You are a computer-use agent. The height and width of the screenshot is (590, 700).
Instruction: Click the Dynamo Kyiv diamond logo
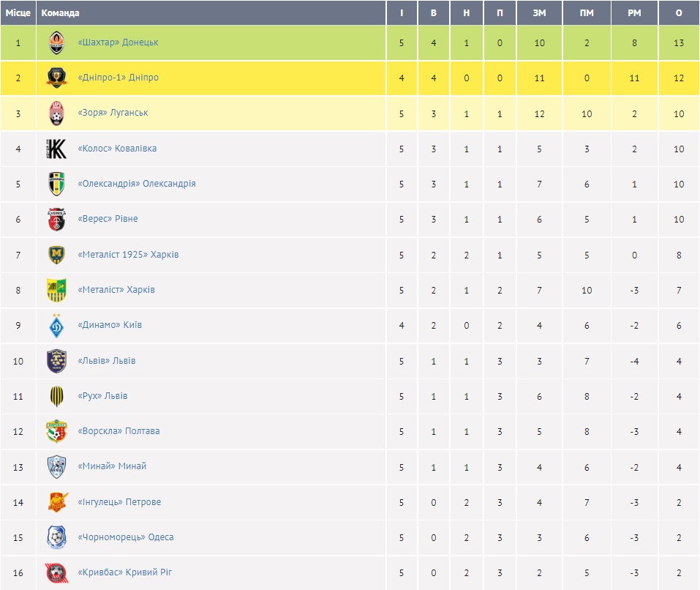point(56,325)
